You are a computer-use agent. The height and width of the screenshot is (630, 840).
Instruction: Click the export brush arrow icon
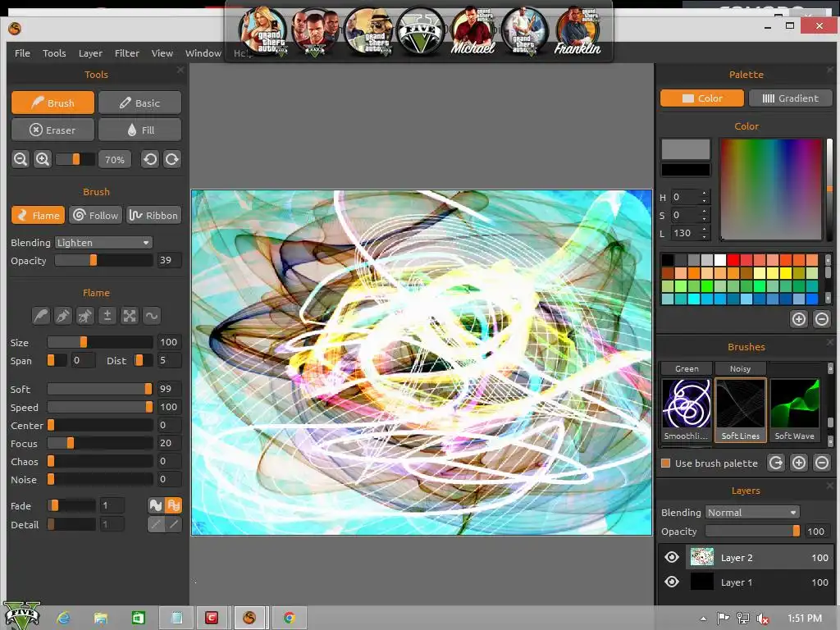click(776, 463)
